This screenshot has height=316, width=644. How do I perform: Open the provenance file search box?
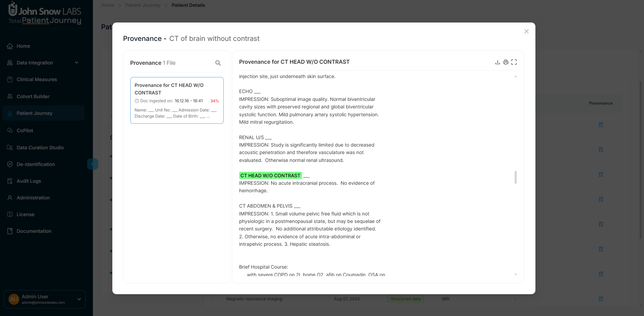218,63
